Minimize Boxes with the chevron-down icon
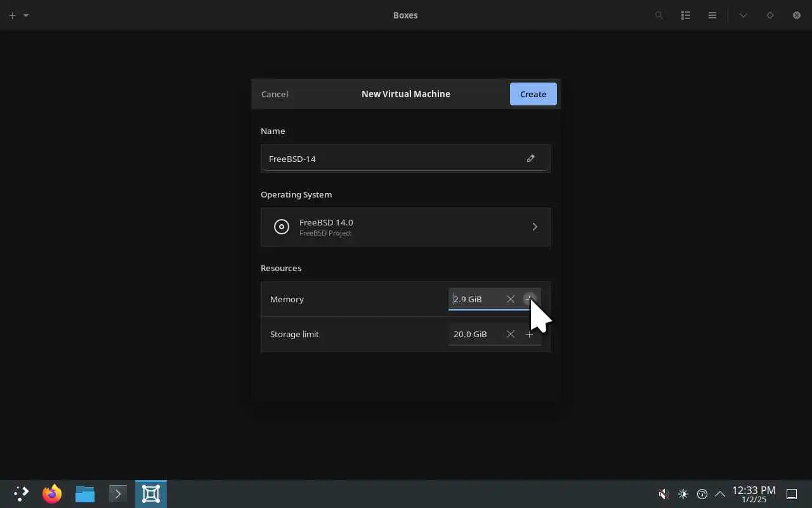812x508 pixels. (x=743, y=15)
